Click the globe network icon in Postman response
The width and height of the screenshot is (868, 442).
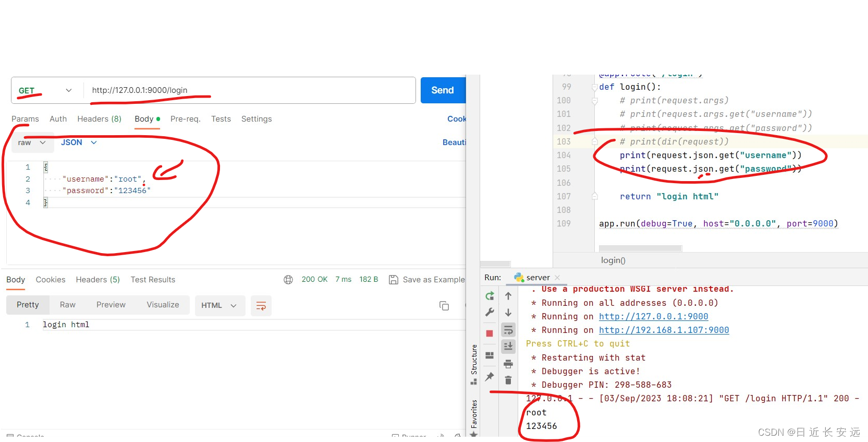(288, 280)
